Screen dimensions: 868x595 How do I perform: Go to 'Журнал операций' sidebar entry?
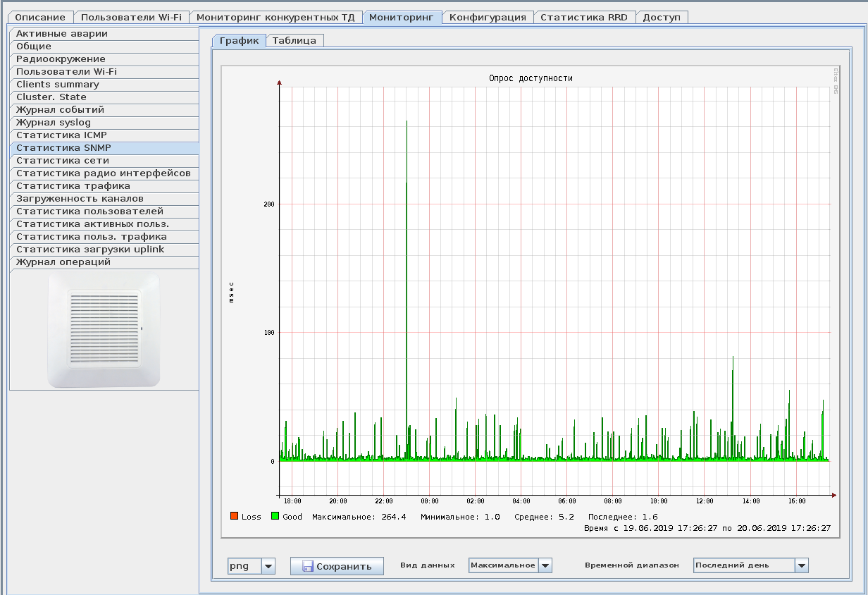(x=63, y=262)
